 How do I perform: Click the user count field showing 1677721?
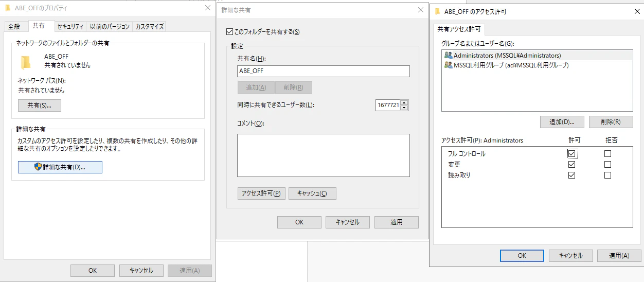click(388, 105)
